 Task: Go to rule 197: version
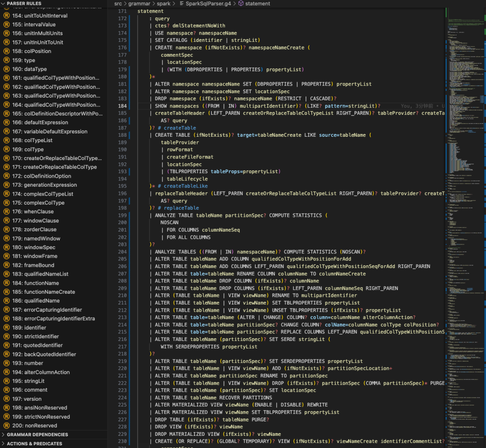point(27,399)
